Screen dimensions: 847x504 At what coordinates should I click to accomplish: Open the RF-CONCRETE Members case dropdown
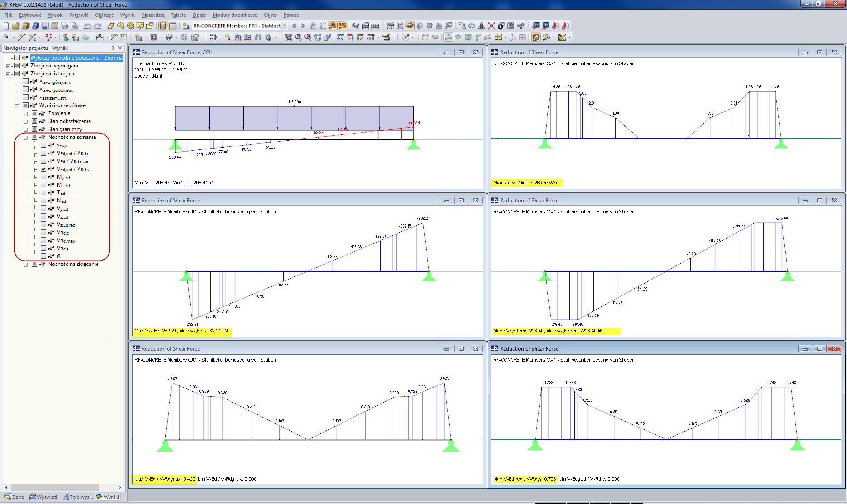pyautogui.click(x=285, y=26)
